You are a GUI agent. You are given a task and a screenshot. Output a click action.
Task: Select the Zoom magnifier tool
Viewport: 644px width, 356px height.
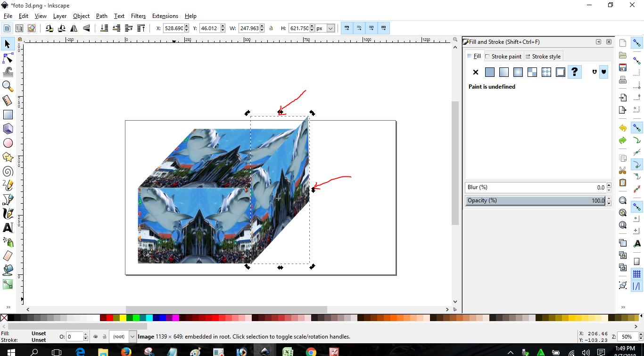tap(8, 86)
